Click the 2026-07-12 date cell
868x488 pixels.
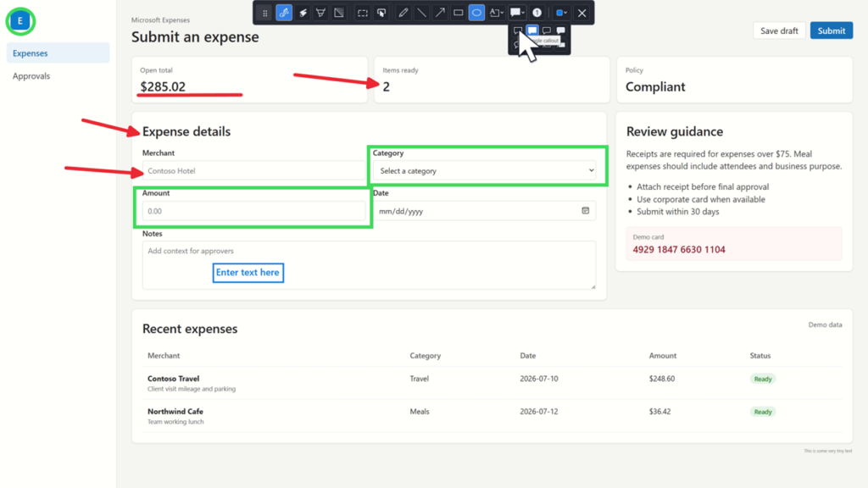point(538,411)
